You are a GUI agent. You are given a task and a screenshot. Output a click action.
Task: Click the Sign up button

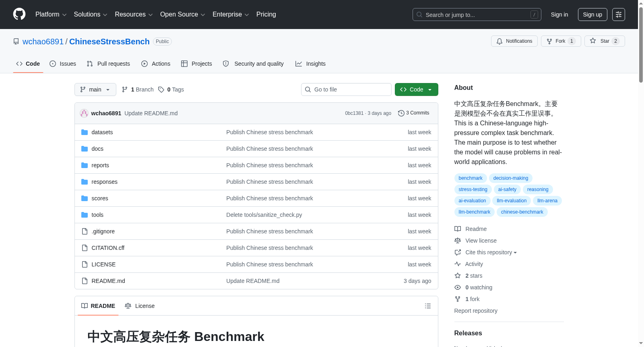592,15
